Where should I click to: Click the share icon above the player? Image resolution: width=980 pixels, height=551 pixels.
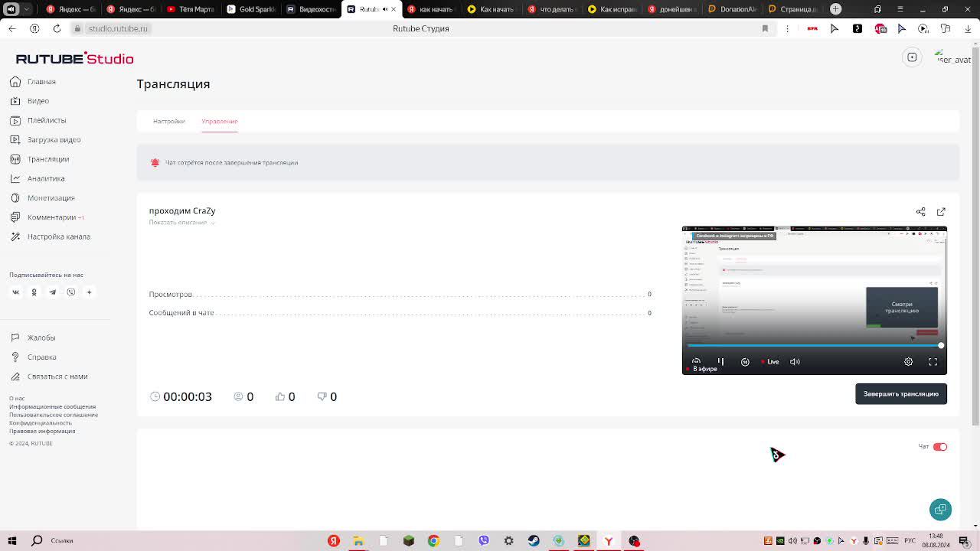pyautogui.click(x=921, y=212)
